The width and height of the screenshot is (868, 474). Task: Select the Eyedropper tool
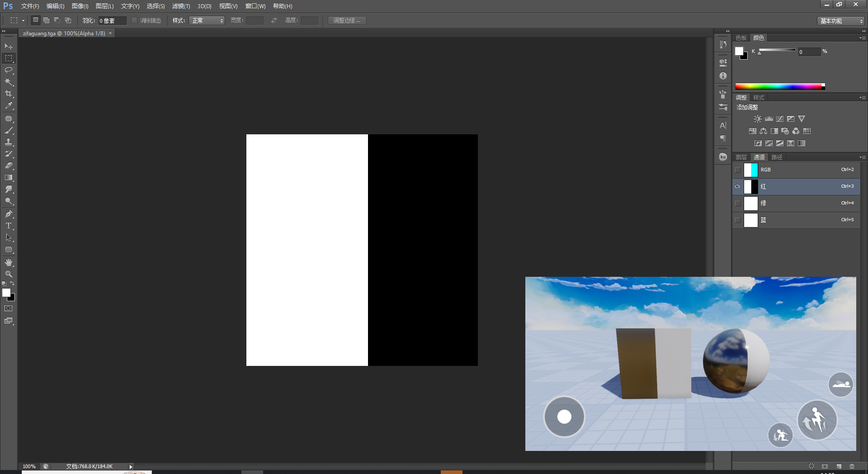[x=9, y=105]
